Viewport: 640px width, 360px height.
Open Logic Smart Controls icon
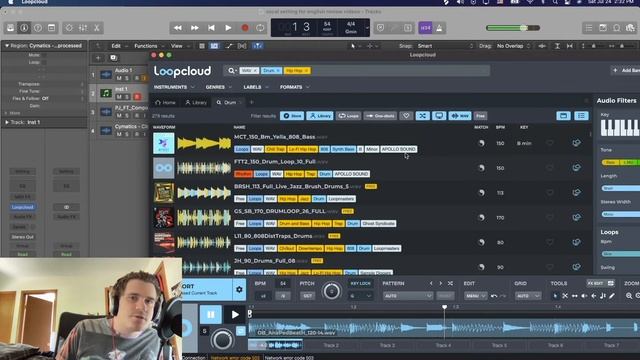point(69,28)
